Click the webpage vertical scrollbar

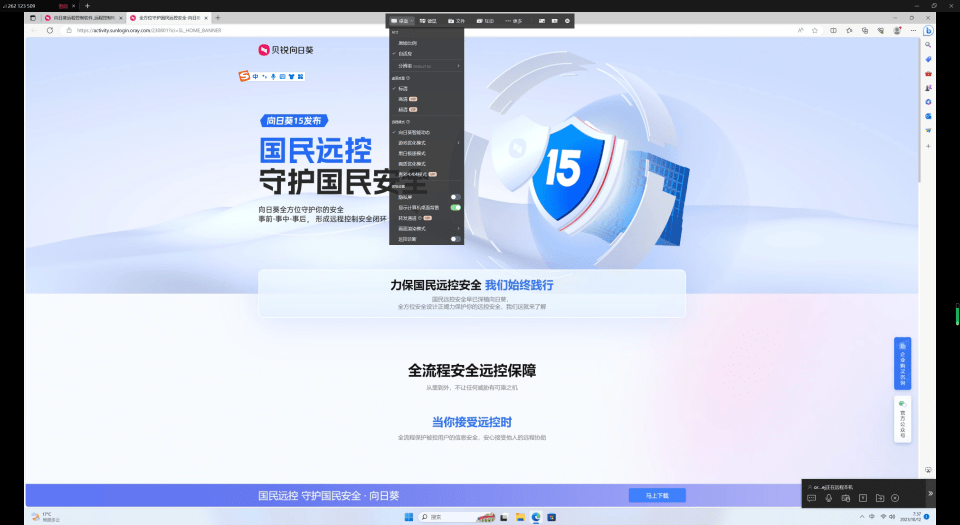click(918, 110)
